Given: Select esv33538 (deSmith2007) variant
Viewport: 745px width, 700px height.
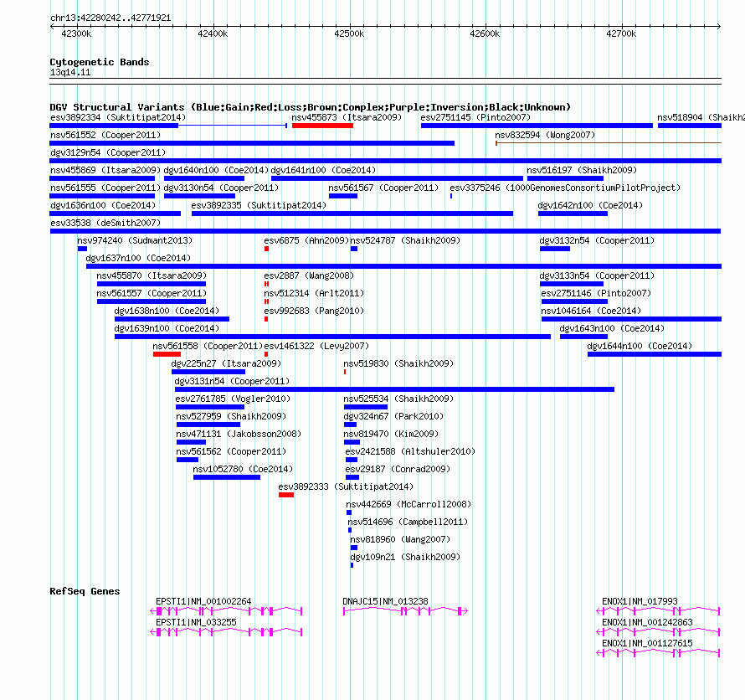Looking at the screenshot, I should point(385,231).
